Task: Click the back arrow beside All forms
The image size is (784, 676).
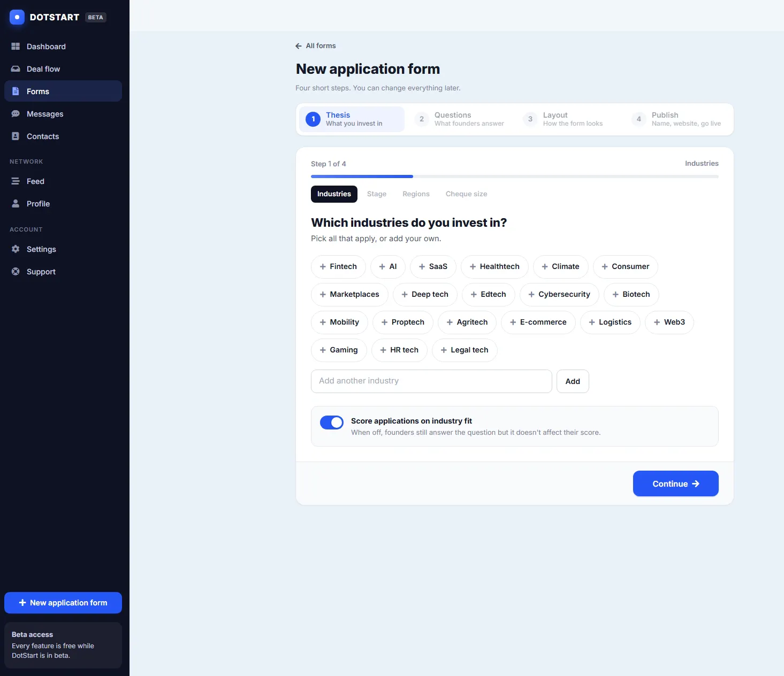Action: click(x=299, y=46)
